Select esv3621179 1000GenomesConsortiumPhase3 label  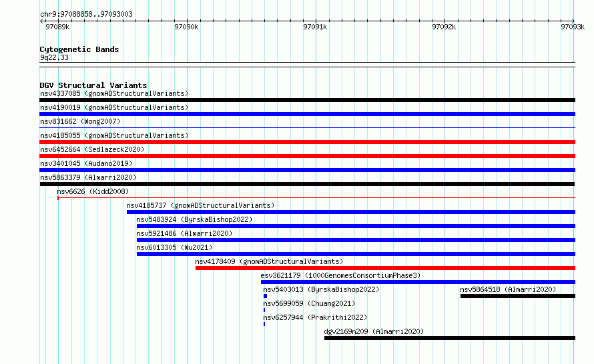point(340,275)
